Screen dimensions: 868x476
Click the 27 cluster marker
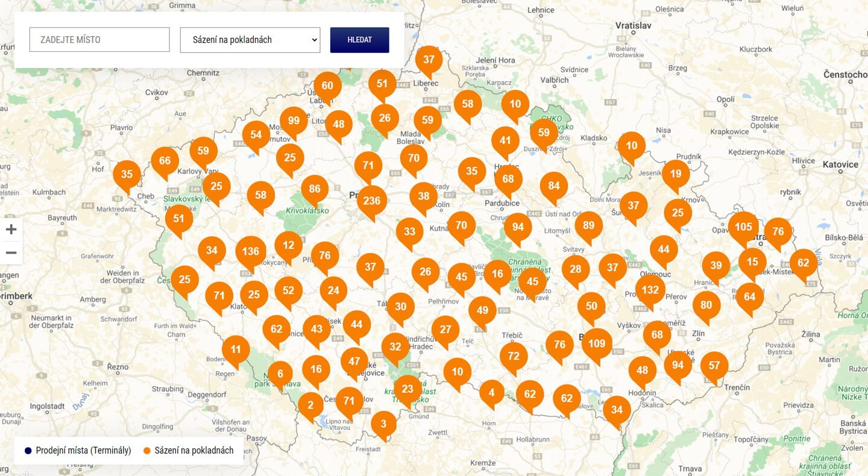pyautogui.click(x=445, y=330)
